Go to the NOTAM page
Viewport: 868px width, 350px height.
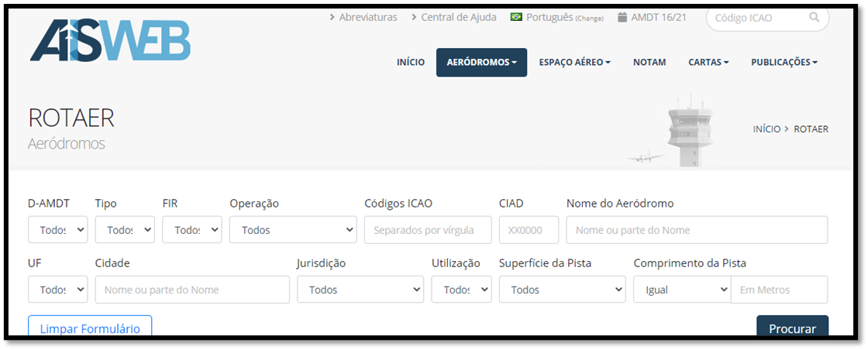click(x=649, y=63)
